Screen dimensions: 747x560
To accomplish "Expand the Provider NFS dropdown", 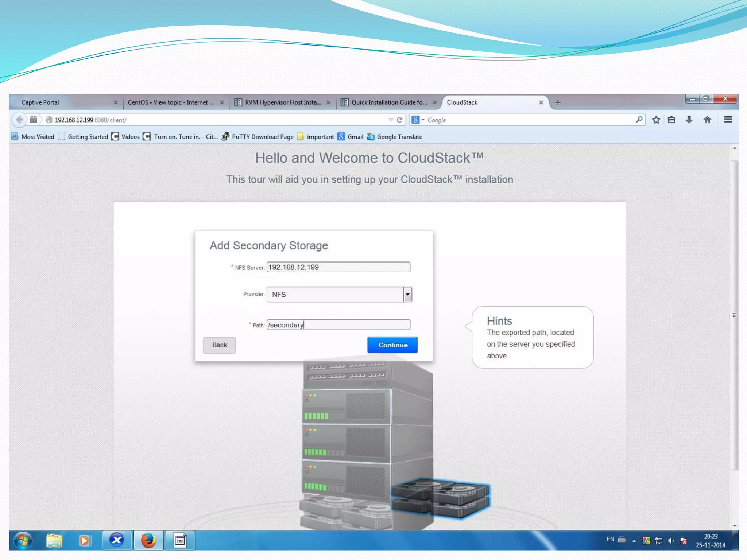I will [x=407, y=295].
